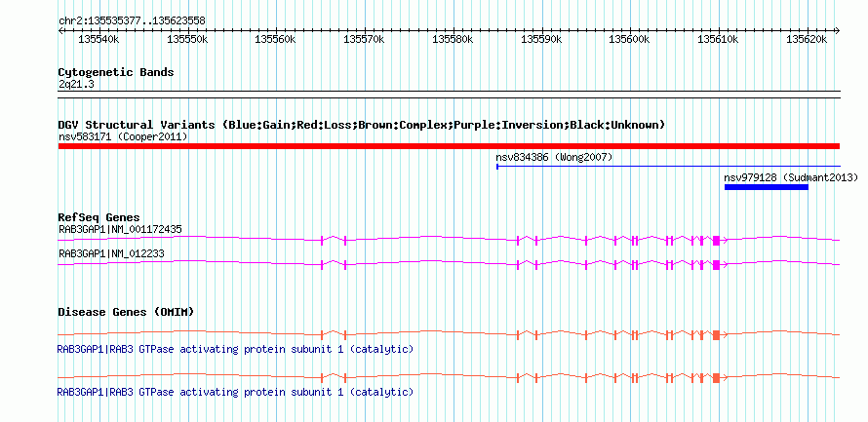This screenshot has width=868, height=422.
Task: Click the large last exon of NM_012233
Action: 716,265
